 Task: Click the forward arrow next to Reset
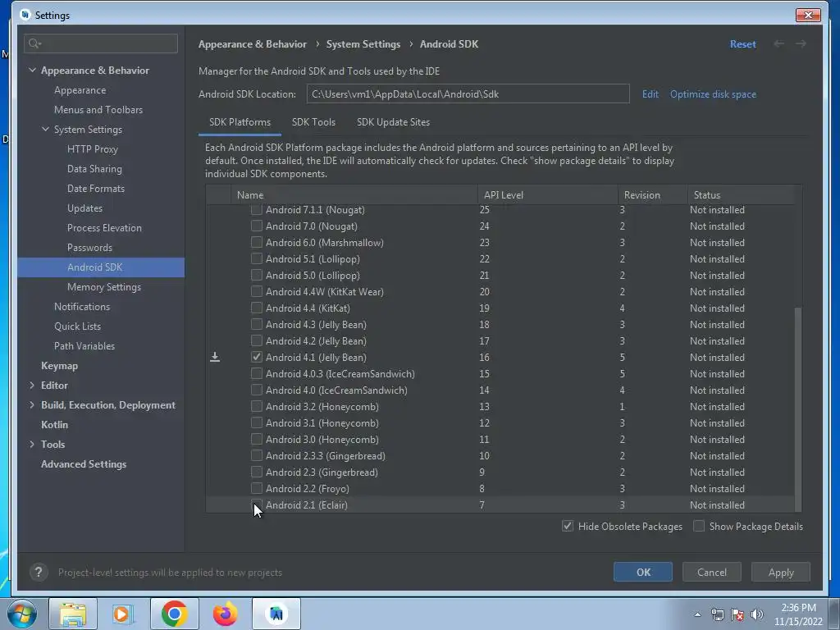click(801, 44)
